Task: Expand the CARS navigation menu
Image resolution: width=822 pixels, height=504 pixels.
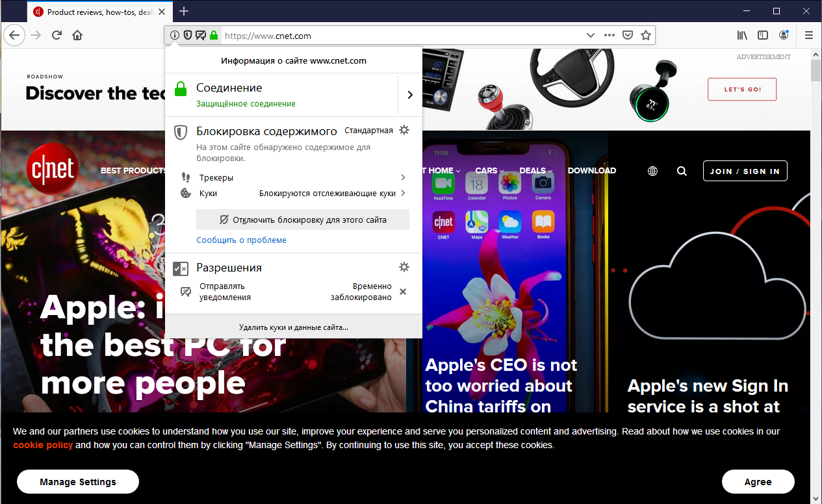Action: (x=490, y=171)
